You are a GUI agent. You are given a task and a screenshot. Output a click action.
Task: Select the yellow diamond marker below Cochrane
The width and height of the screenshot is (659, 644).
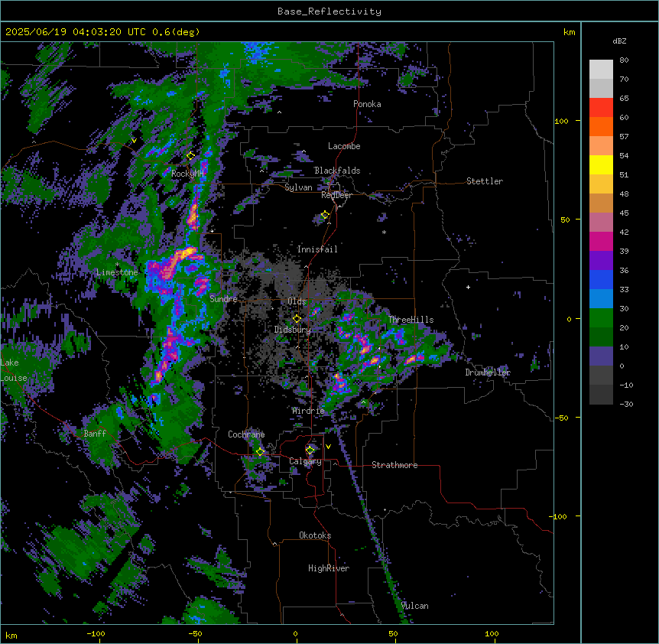coord(260,452)
